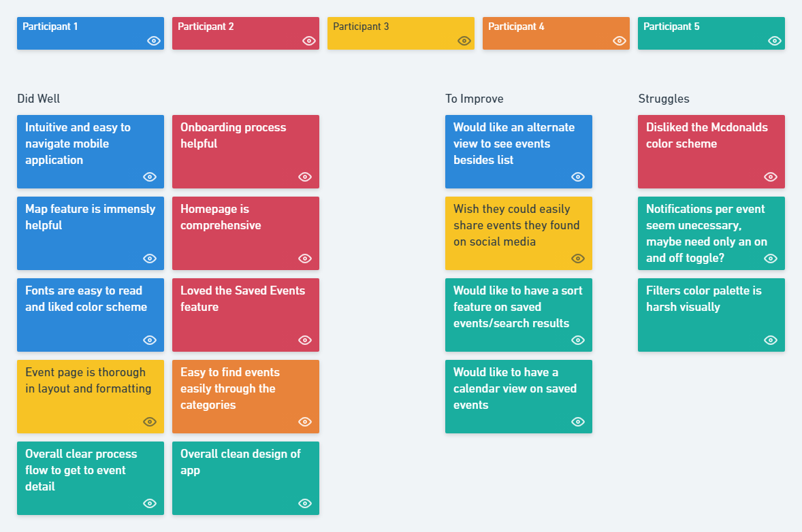The height and width of the screenshot is (532, 802).
Task: Click eye icon on Participant 2 card
Action: coord(309,41)
